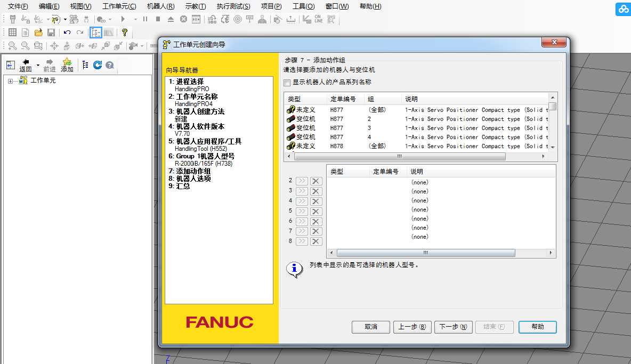Screen dimensions: 631x364
Task: Click the zoom window magnifier icon
Action: tap(38, 46)
